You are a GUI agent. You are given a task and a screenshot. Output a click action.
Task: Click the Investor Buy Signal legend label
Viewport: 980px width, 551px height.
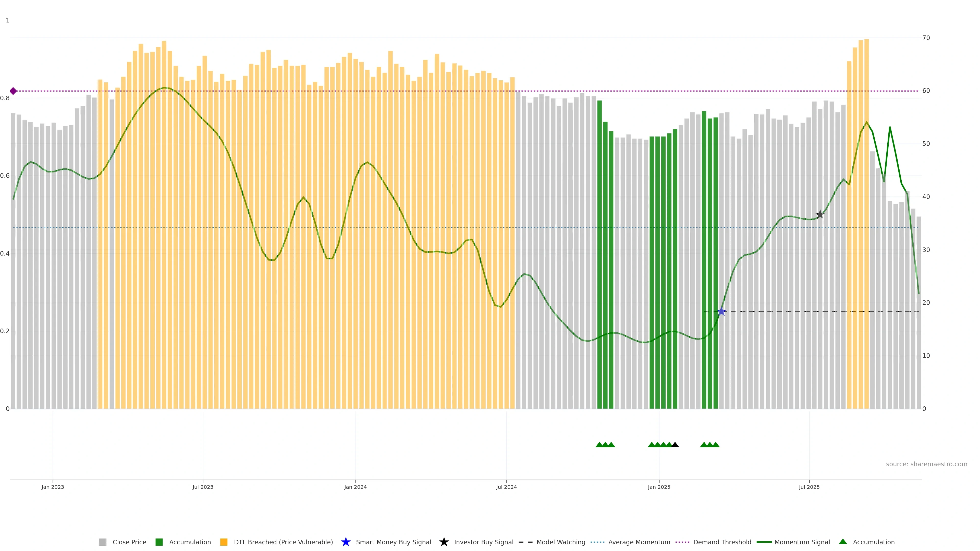pos(483,542)
